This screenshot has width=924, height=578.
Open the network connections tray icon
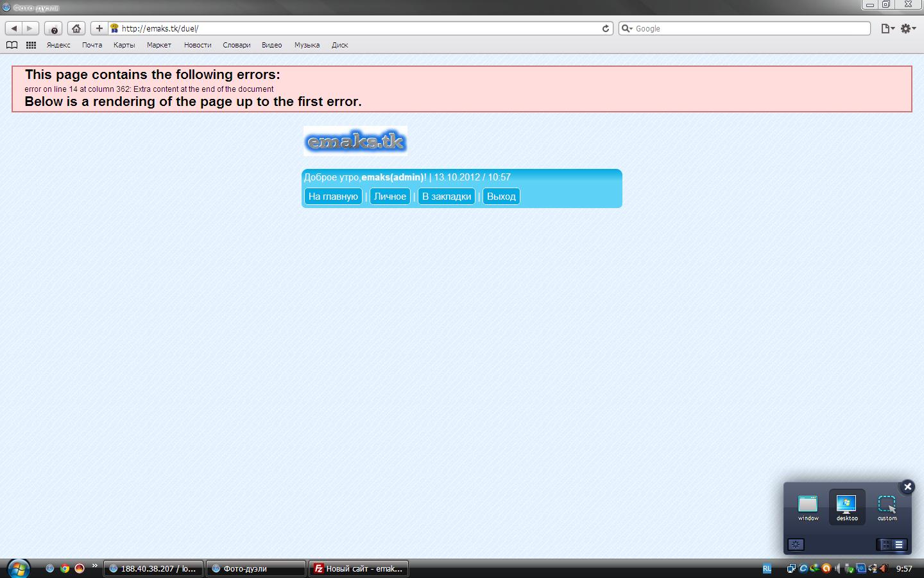point(791,568)
